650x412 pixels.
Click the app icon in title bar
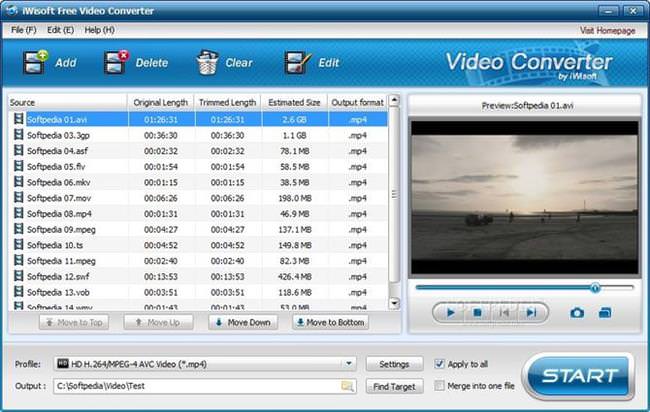(12, 10)
